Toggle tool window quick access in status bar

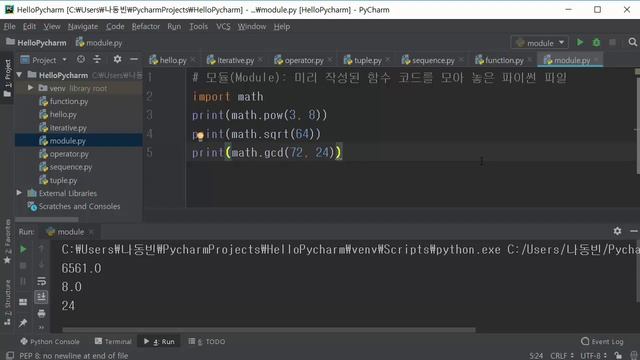pyautogui.click(x=10, y=356)
